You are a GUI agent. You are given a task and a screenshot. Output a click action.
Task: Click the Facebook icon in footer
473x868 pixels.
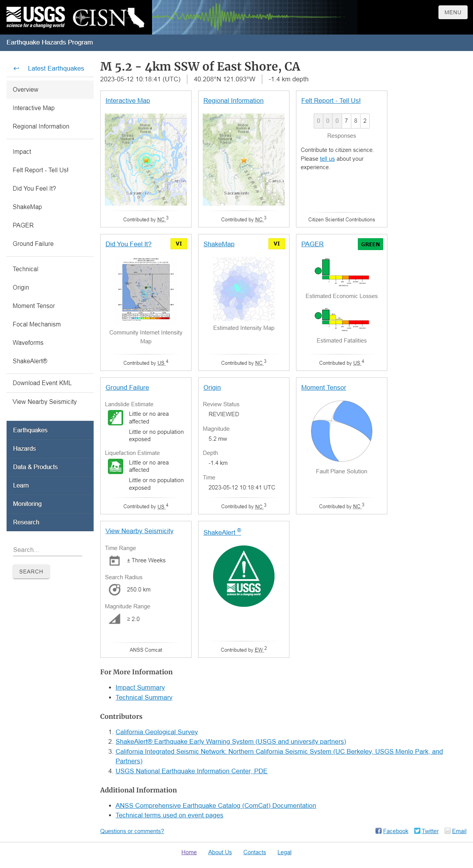[379, 831]
